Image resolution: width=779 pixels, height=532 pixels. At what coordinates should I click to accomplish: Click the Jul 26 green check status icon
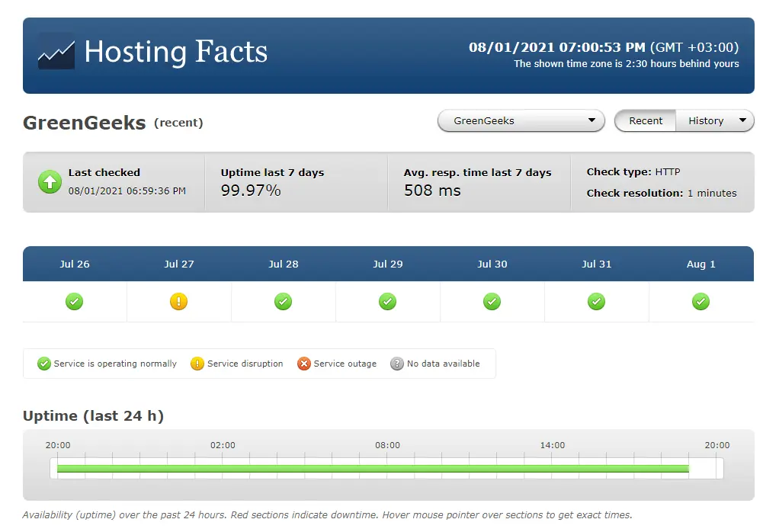[75, 302]
